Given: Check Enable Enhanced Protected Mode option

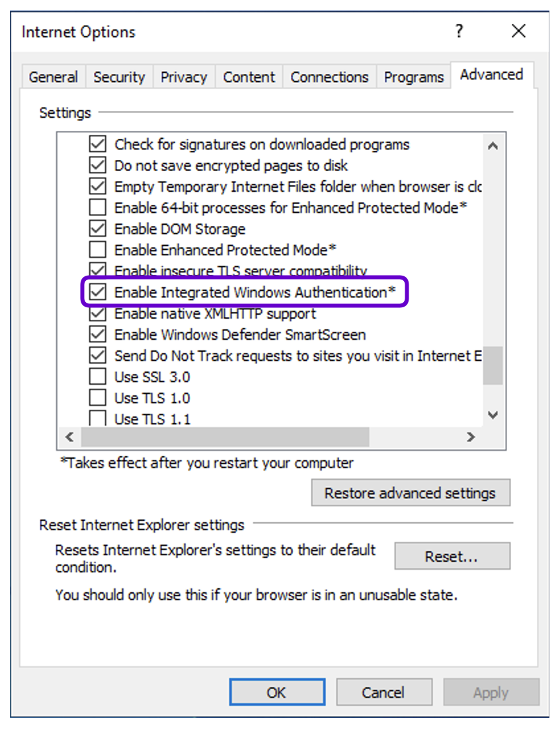Looking at the screenshot, I should [98, 250].
